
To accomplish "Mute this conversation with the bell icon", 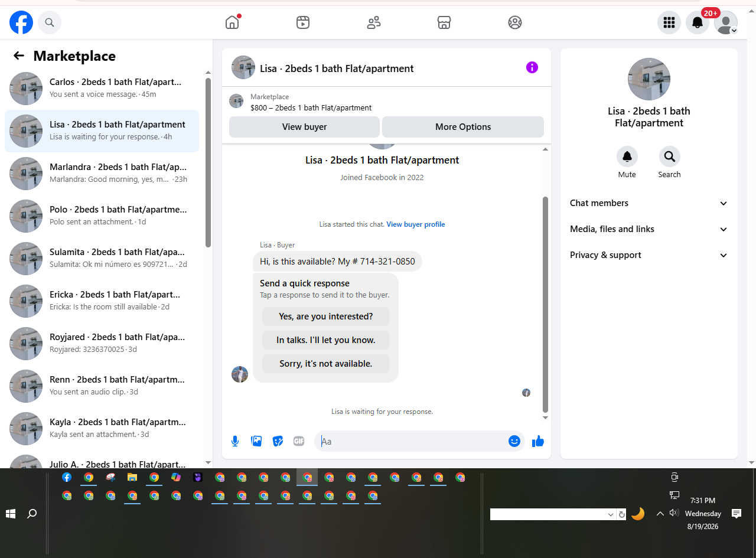I will pos(627,156).
